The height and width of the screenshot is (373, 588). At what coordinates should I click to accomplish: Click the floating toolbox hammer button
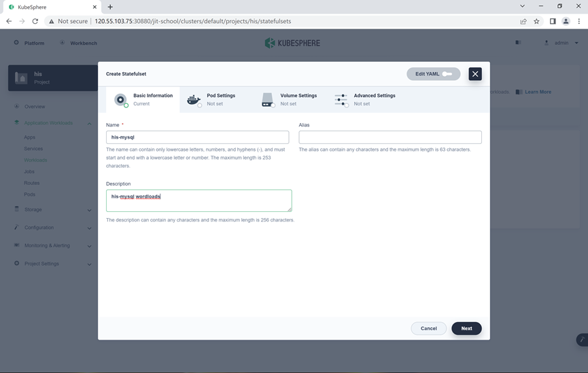(583, 340)
